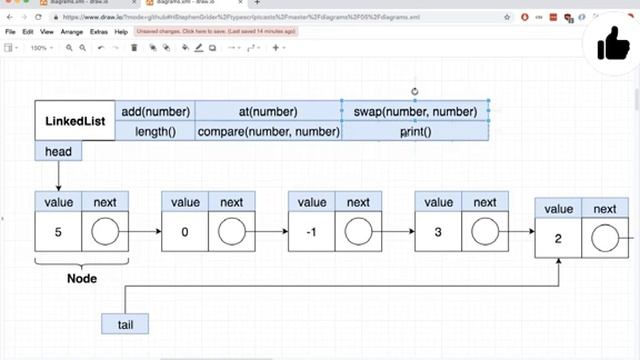Select the next circle in node 5

[105, 231]
